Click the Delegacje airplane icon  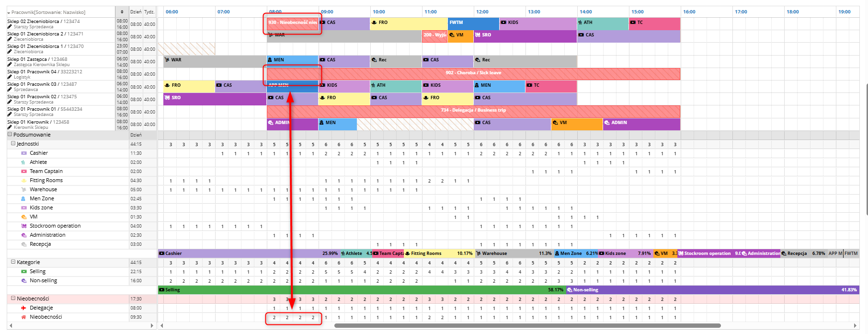(x=23, y=308)
